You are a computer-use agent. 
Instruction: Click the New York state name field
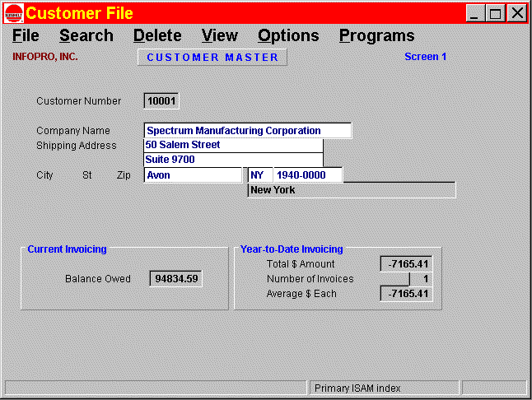click(352, 190)
